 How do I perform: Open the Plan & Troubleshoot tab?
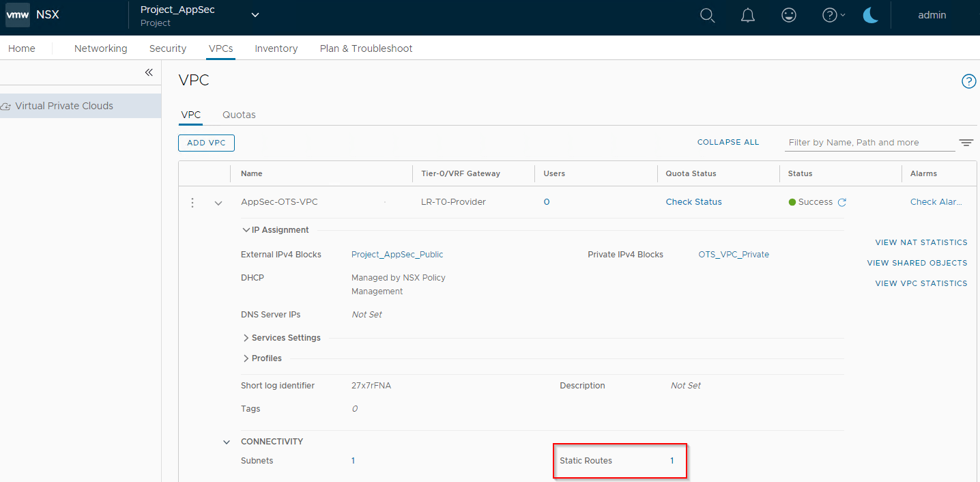[x=366, y=48]
